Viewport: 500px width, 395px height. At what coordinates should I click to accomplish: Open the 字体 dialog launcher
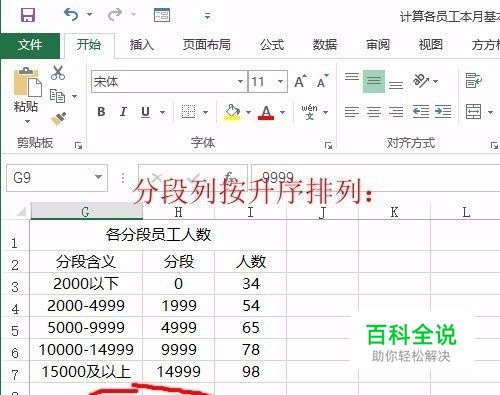pos(329,145)
